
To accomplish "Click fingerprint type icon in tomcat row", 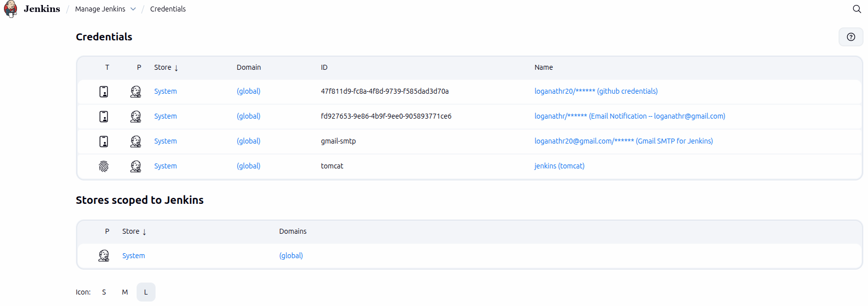I will point(104,166).
